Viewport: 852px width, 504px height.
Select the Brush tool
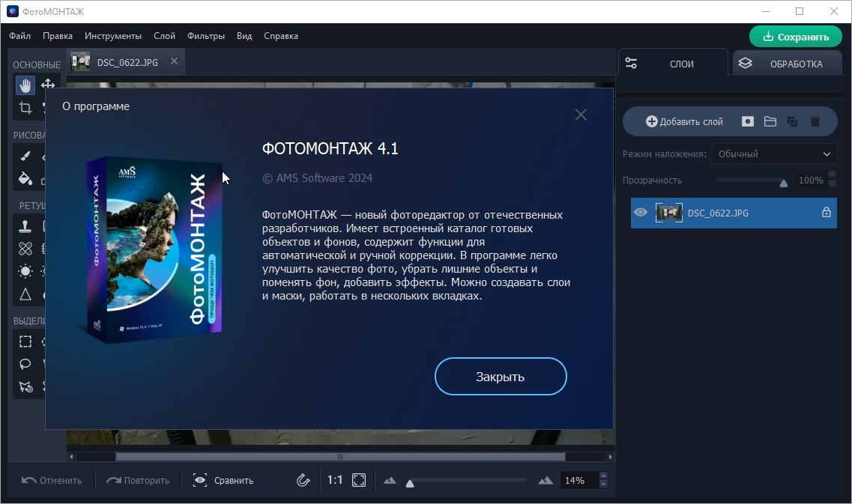(25, 157)
